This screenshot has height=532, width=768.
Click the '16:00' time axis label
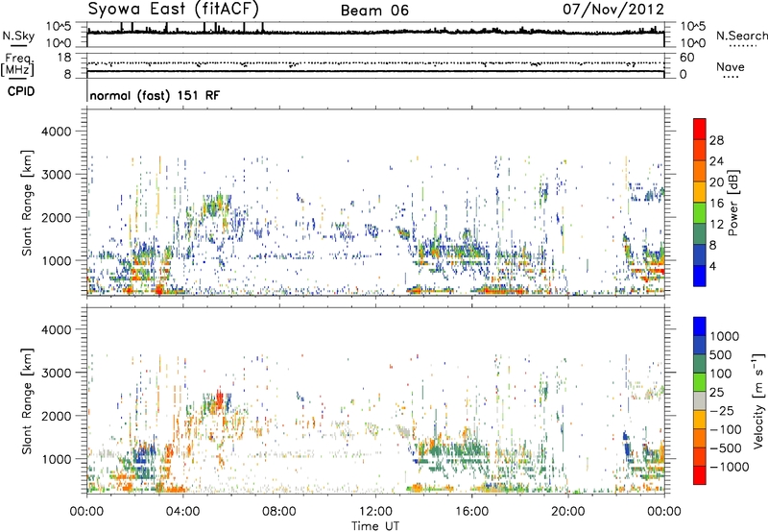click(x=471, y=512)
